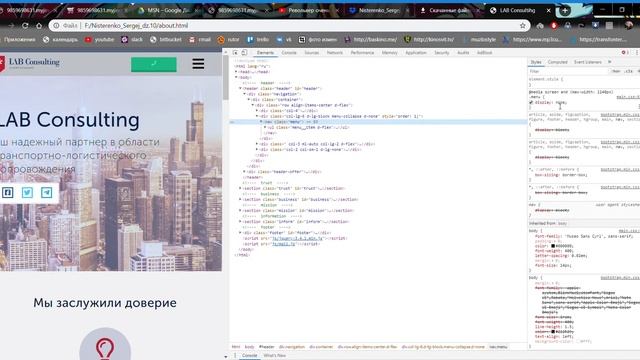Expand the section trust node
Image resolution: width=640 pixels, height=360 pixels.
tap(240, 189)
